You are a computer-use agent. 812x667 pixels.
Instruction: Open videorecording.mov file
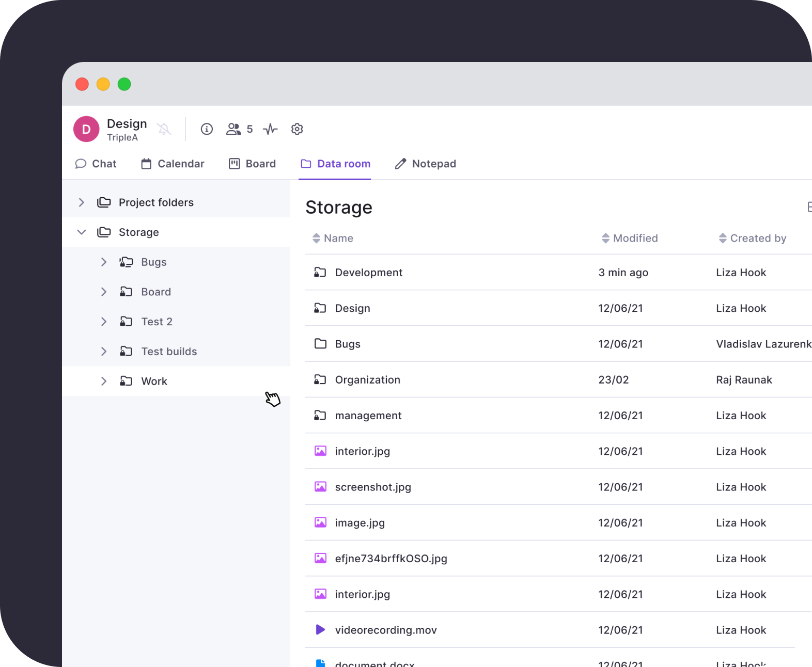pos(558,630)
